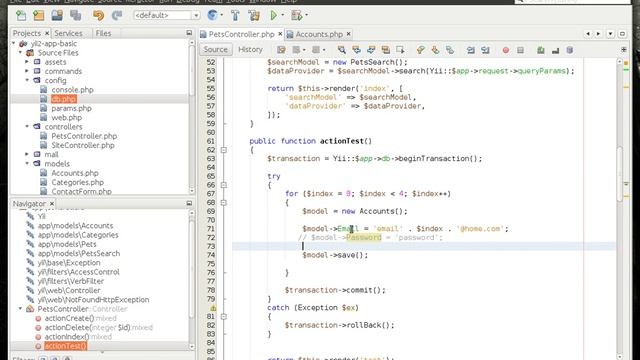Click the Last Edit icon
This screenshot has width=640, height=360.
point(281,50)
